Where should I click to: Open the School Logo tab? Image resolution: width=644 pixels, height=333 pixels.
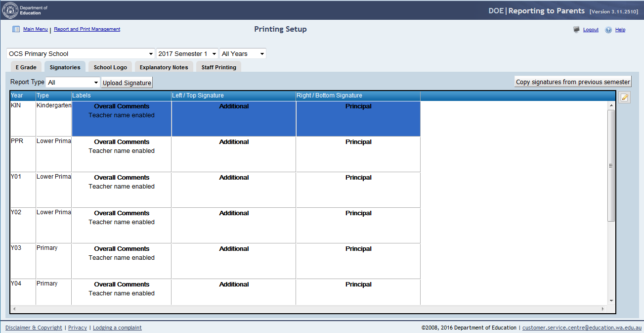click(x=110, y=67)
